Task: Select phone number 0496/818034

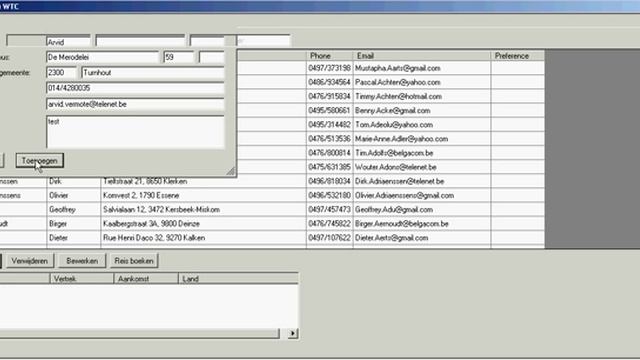Action: pyautogui.click(x=329, y=182)
